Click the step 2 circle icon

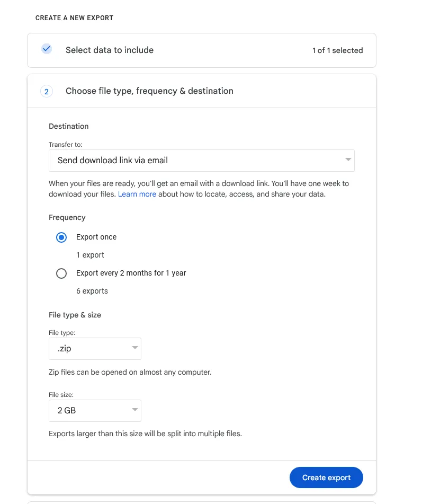coord(47,91)
